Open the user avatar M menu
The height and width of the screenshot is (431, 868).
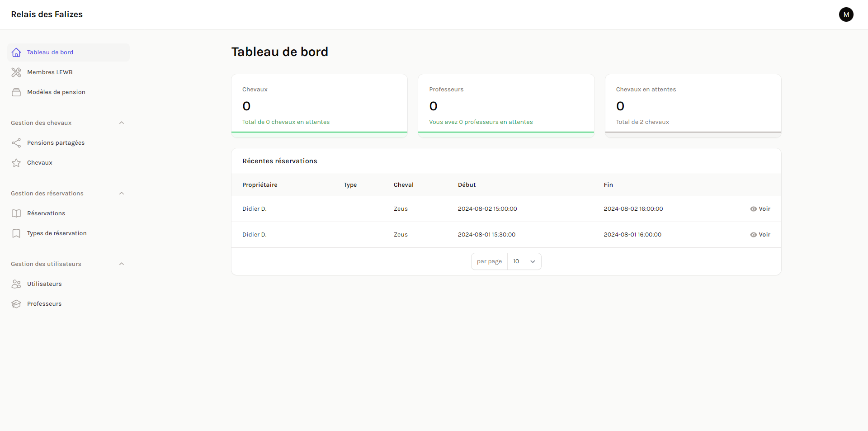coord(846,14)
